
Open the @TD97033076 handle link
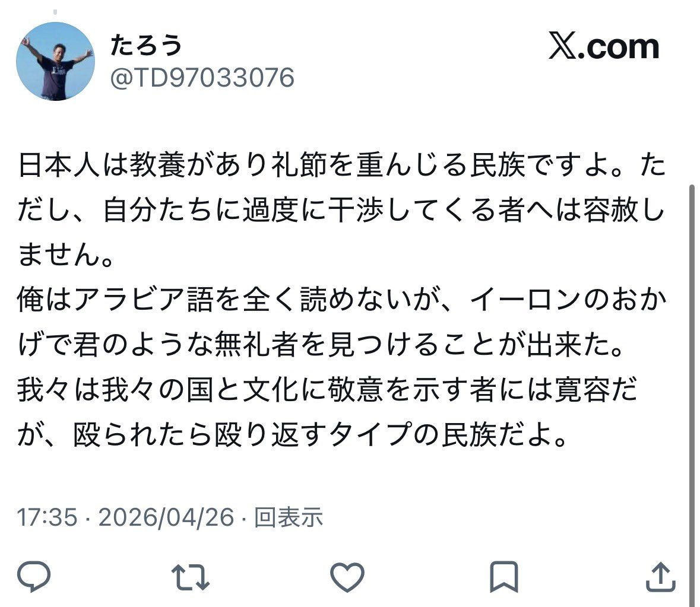tap(202, 78)
